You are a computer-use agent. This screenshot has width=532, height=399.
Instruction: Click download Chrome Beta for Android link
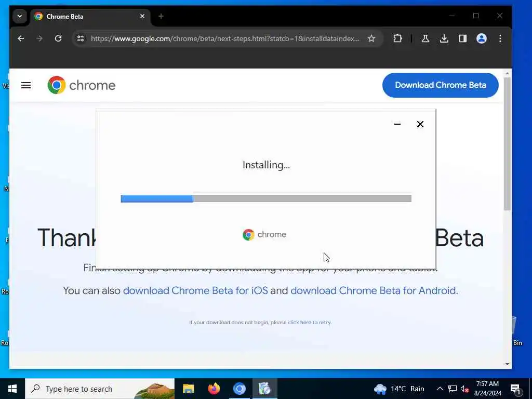point(373,291)
